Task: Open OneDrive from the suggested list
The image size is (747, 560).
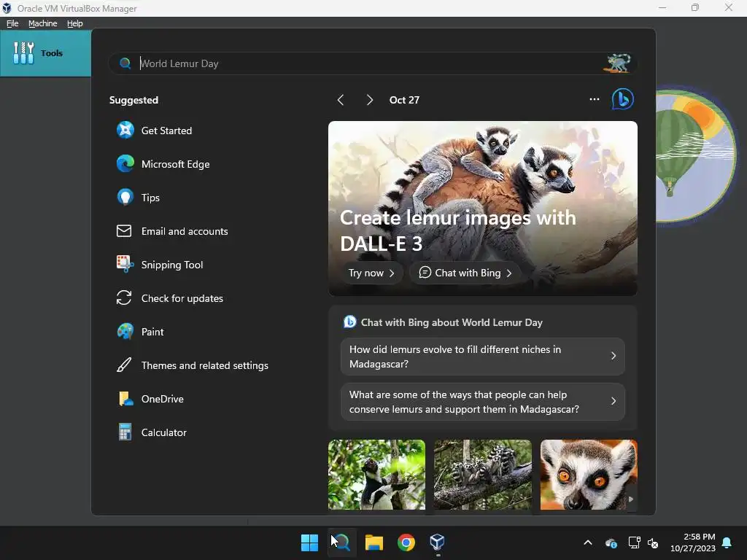Action: click(x=150, y=399)
